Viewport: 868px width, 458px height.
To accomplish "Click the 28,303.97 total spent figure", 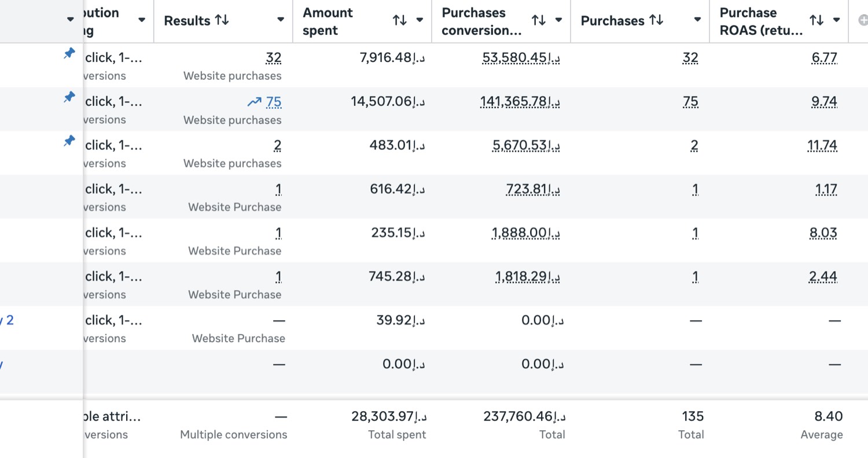I will click(x=389, y=416).
